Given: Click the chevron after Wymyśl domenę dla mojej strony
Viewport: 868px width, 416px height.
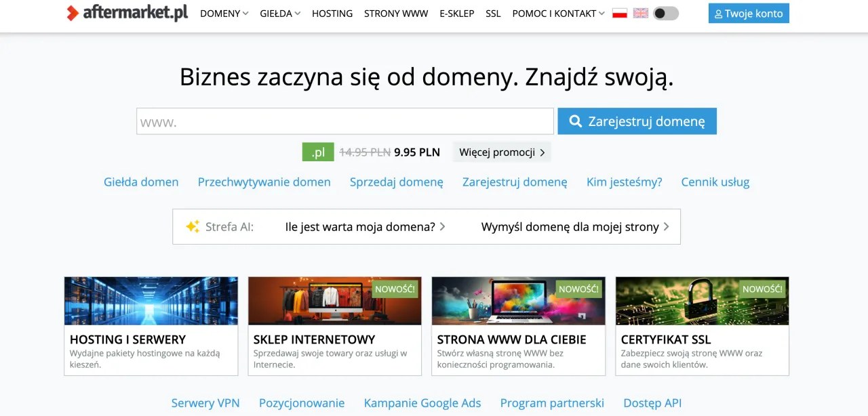Looking at the screenshot, I should tap(667, 226).
